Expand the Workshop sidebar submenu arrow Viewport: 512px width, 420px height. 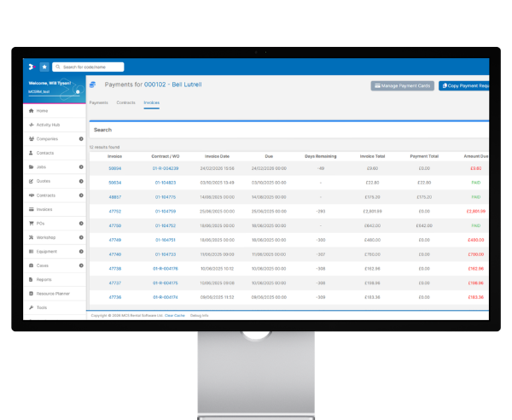click(x=80, y=237)
